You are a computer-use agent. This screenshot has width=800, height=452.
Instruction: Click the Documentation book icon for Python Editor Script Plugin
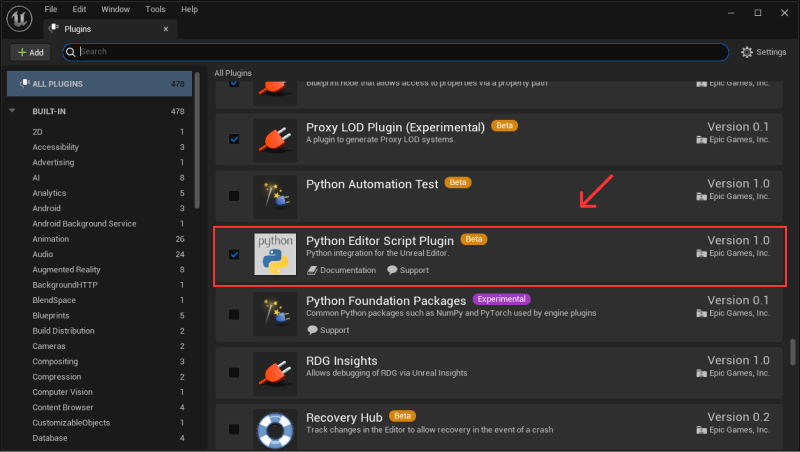[312, 270]
